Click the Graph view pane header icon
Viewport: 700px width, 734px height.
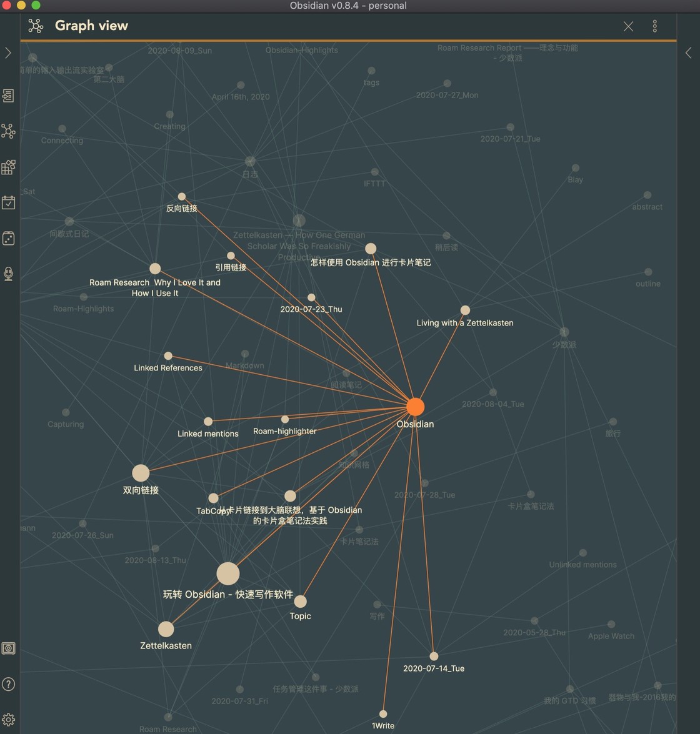pyautogui.click(x=36, y=26)
